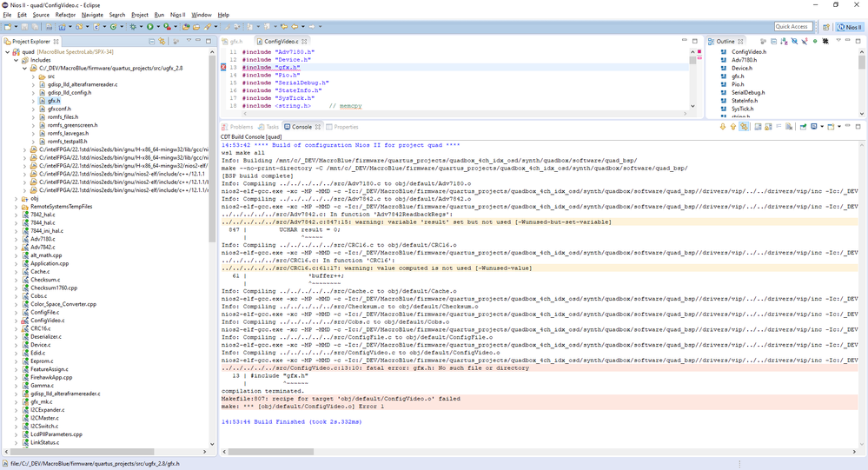Open ConfigVideo.c in Project Explorer
Image resolution: width=868 pixels, height=470 pixels.
click(x=47, y=321)
